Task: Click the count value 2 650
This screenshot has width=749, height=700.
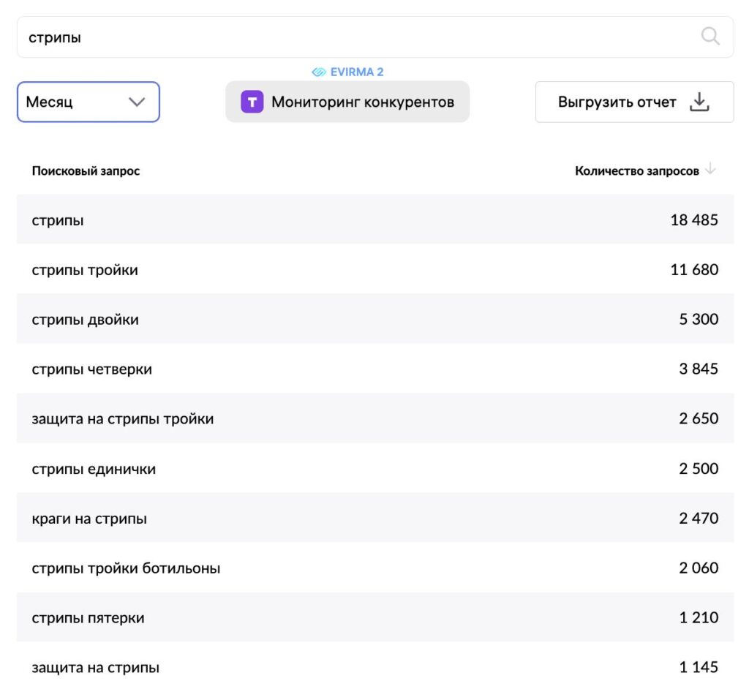Action: tap(699, 418)
